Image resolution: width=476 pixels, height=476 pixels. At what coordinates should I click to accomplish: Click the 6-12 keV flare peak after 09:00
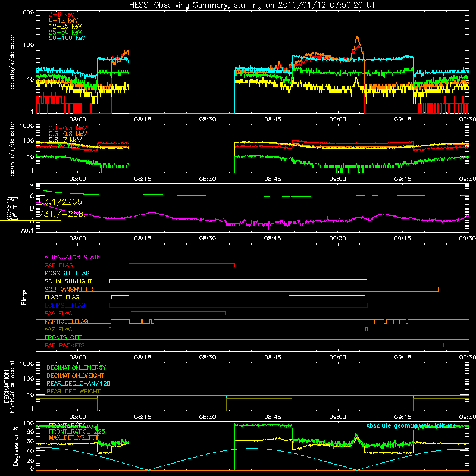(x=358, y=38)
